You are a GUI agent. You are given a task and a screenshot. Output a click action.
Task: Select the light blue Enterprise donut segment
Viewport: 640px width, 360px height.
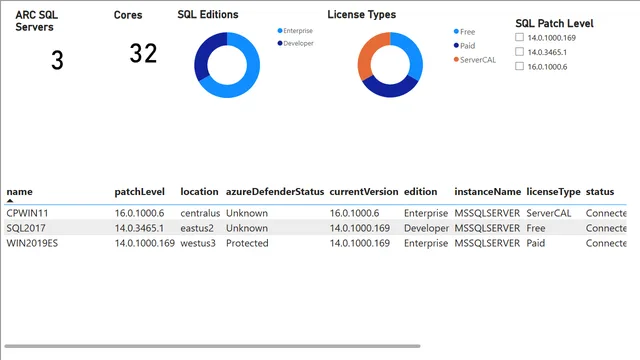(x=250, y=78)
